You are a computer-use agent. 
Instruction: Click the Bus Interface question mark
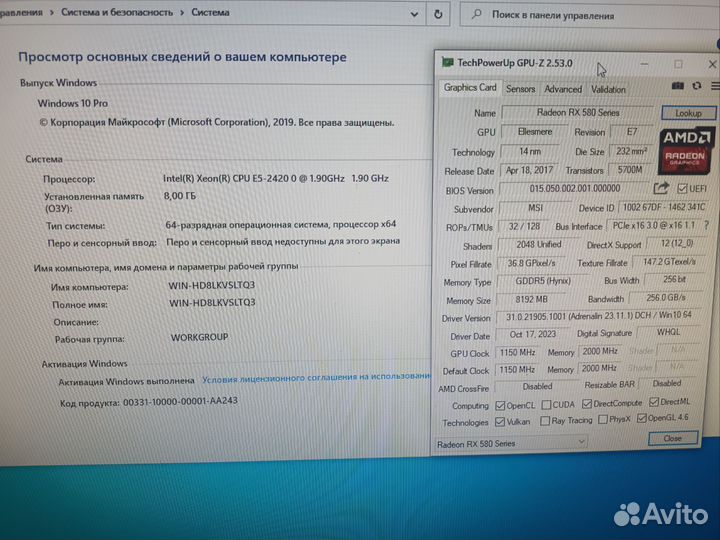(706, 225)
